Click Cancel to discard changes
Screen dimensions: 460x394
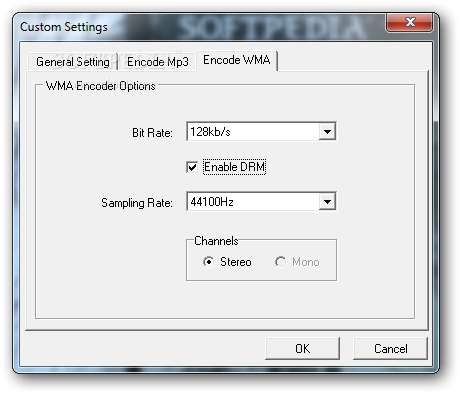(x=390, y=349)
